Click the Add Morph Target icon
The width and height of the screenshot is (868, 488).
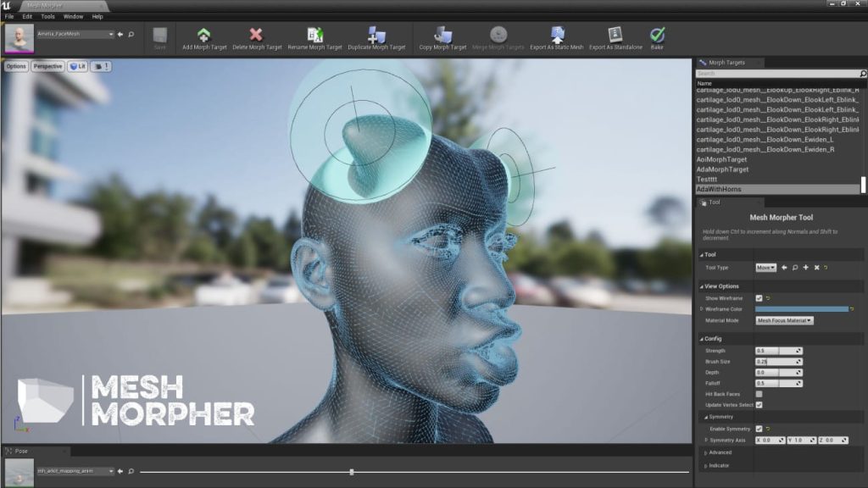coord(203,35)
